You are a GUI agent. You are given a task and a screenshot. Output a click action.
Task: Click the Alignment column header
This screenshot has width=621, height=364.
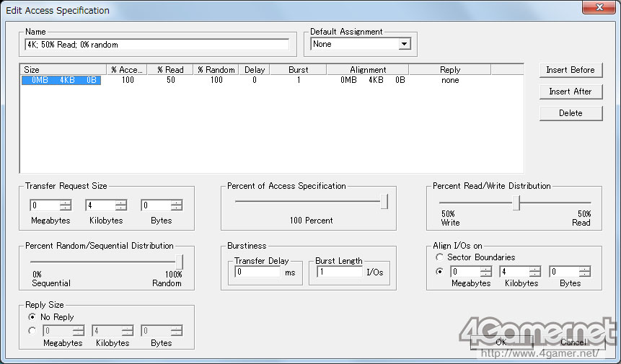[x=368, y=70]
